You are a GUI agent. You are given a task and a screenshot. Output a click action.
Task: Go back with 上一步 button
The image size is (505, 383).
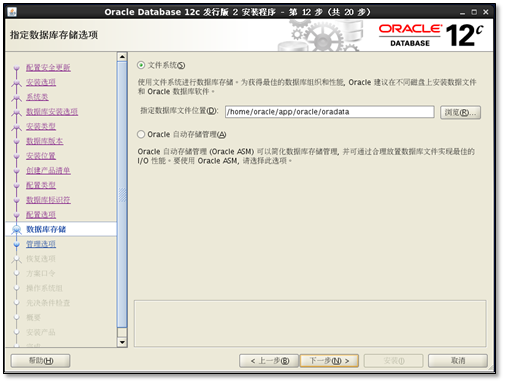[269, 361]
